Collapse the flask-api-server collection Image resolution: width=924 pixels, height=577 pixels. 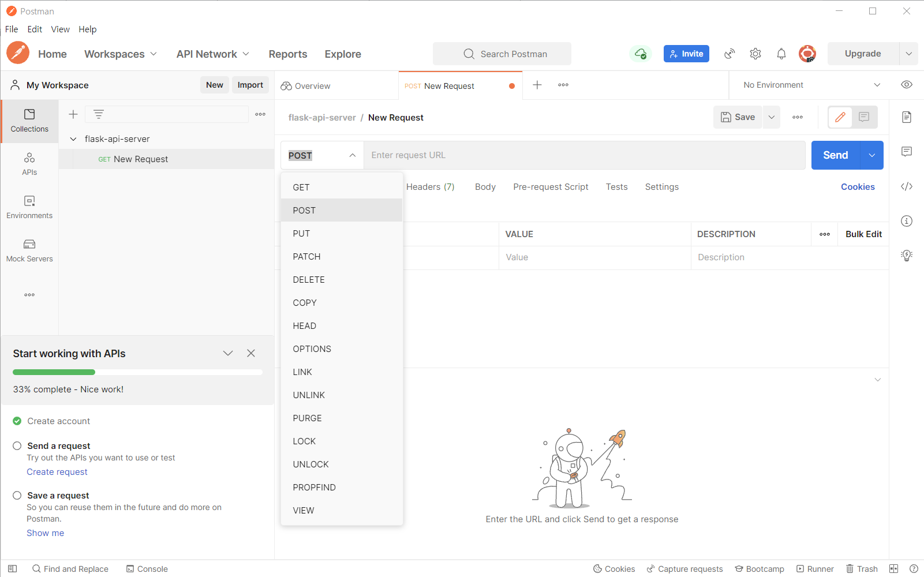(73, 139)
